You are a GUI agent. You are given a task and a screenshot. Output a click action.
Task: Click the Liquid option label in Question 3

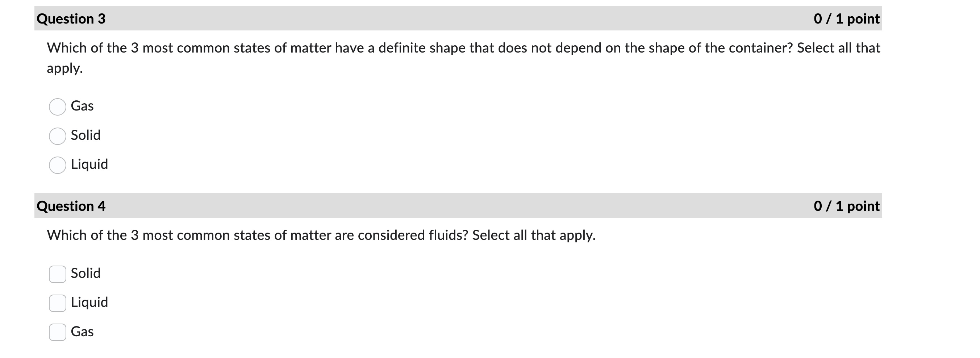coord(89,165)
